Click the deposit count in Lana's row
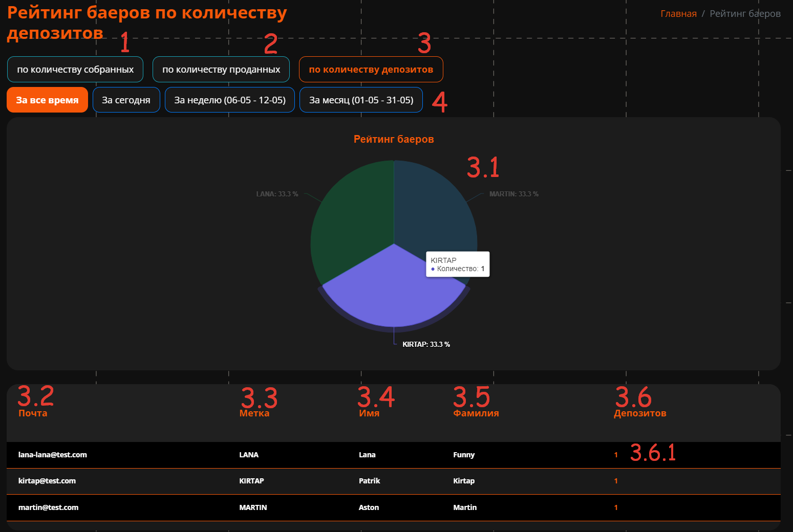 tap(616, 455)
